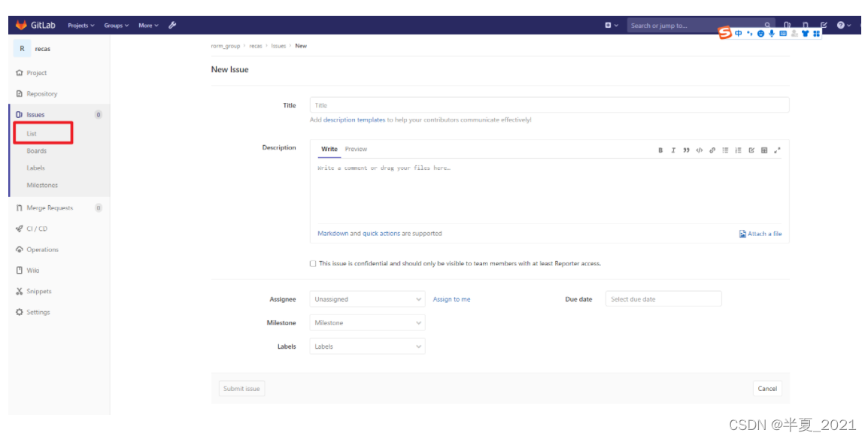
Task: Apply italic formatting in description toolbar
Action: click(x=673, y=150)
